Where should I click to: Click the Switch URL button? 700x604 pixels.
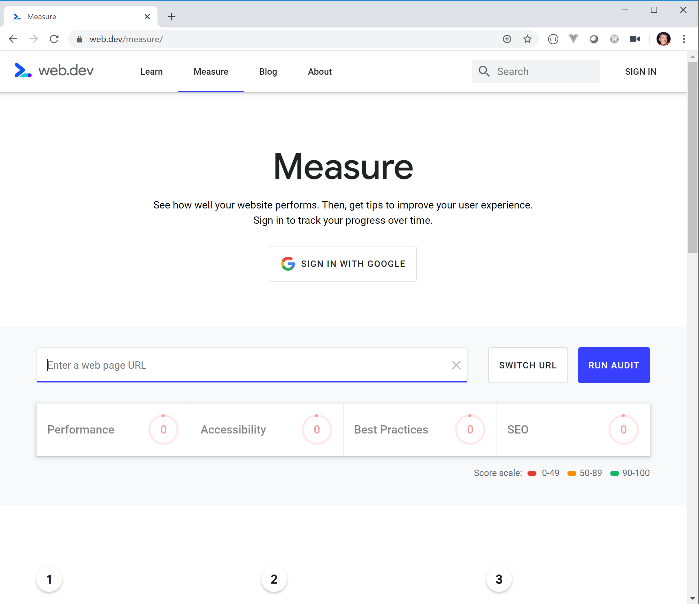(x=528, y=365)
